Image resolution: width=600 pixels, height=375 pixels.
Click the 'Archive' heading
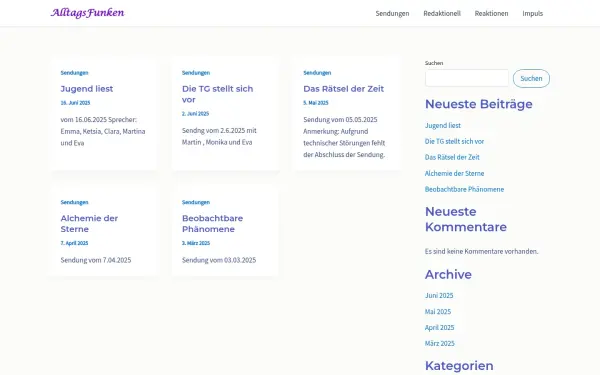(448, 274)
